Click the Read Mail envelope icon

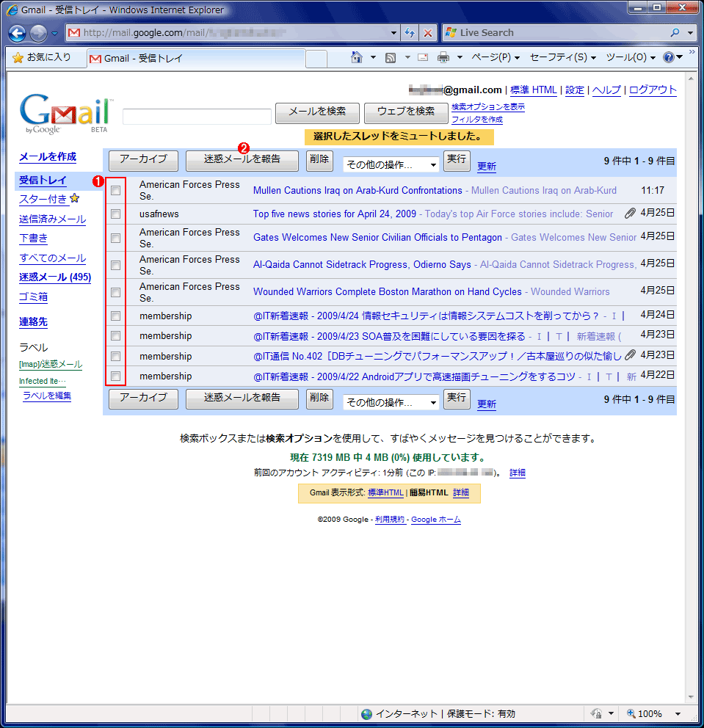pos(423,57)
